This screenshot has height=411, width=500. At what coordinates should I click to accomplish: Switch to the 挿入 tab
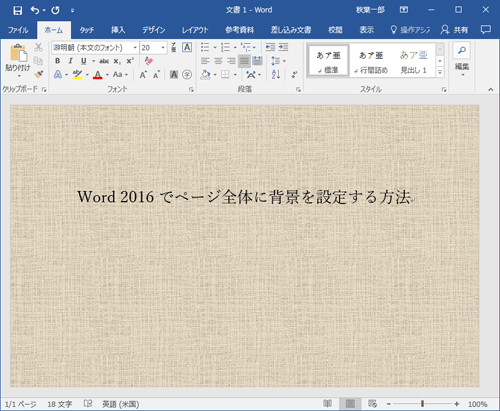118,30
